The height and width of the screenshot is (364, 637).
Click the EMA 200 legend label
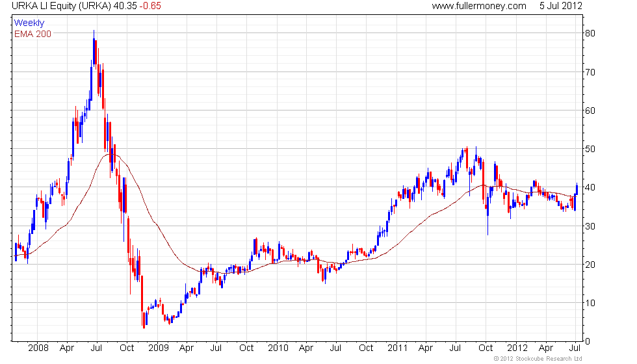[32, 34]
